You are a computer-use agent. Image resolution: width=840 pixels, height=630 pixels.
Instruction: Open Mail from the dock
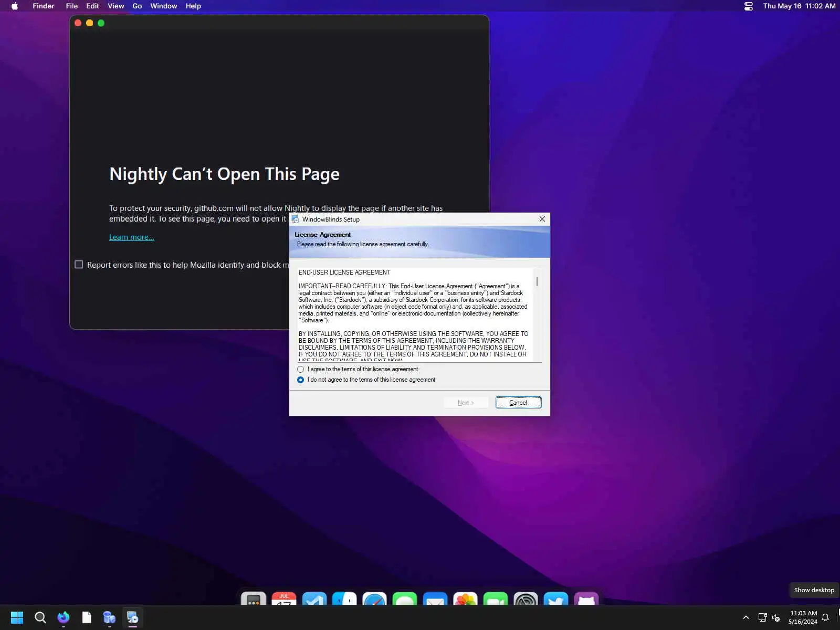pos(435,598)
